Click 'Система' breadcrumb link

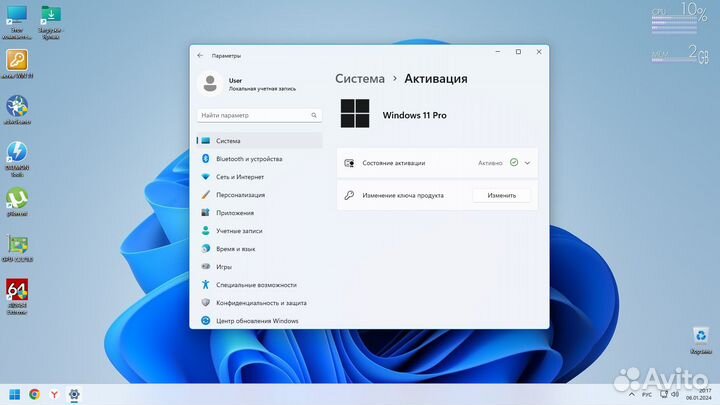tap(360, 79)
